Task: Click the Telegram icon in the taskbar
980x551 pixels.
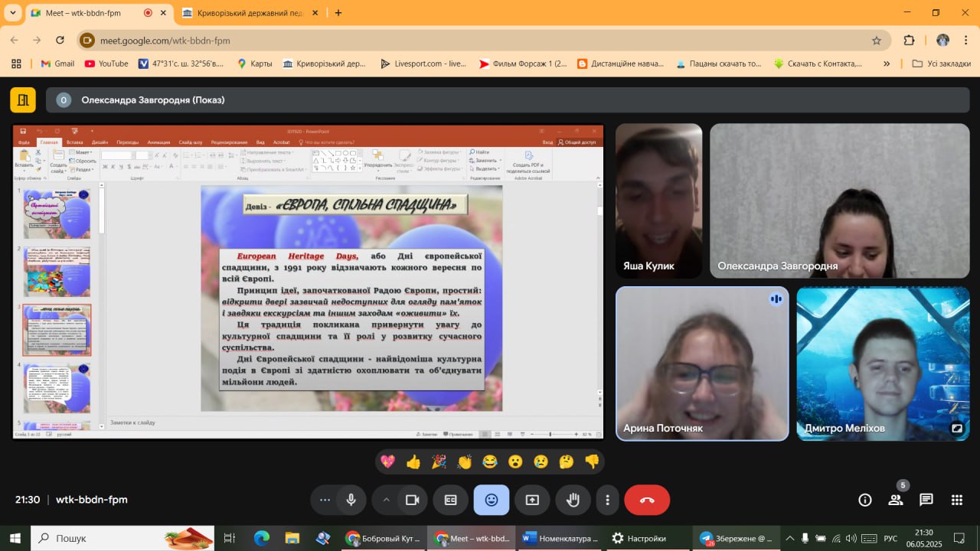Action: click(x=706, y=539)
